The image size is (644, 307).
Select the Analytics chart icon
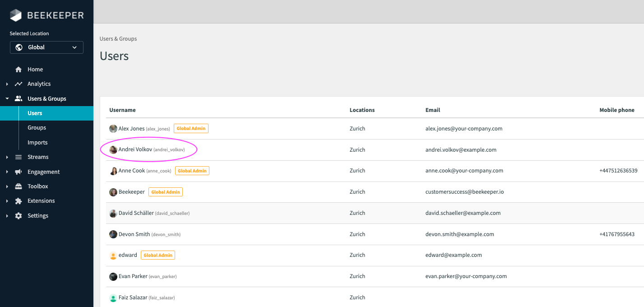(18, 84)
